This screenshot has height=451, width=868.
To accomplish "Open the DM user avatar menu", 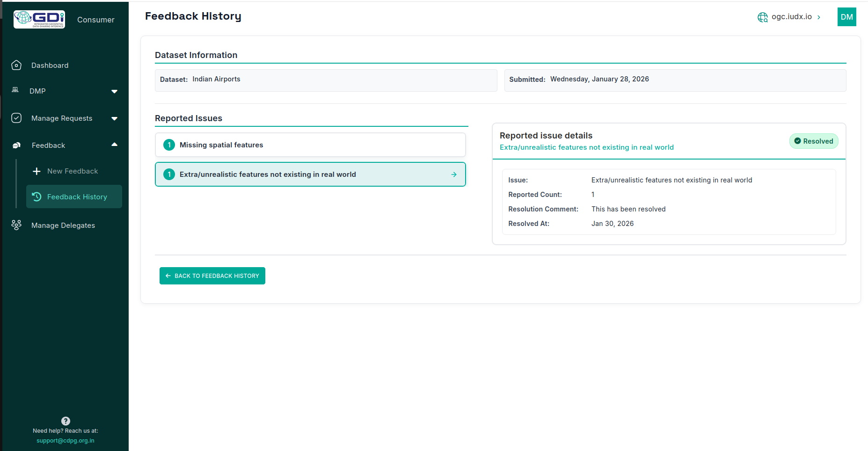I will point(846,17).
